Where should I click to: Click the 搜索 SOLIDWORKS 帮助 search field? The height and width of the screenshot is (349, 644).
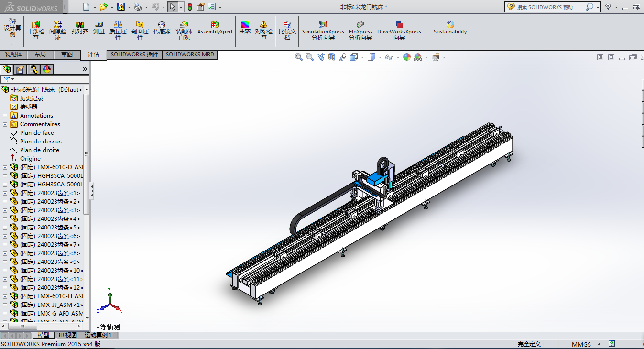[x=550, y=7]
